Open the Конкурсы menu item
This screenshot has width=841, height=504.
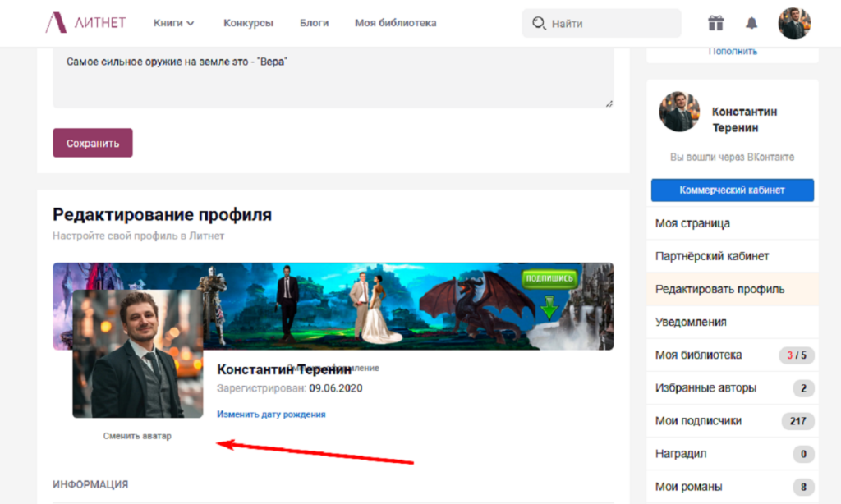point(248,23)
